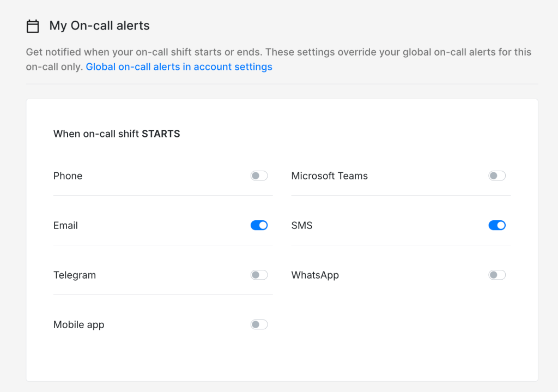Click the calendar icon beside My On-call alerts
The image size is (558, 392).
[33, 26]
